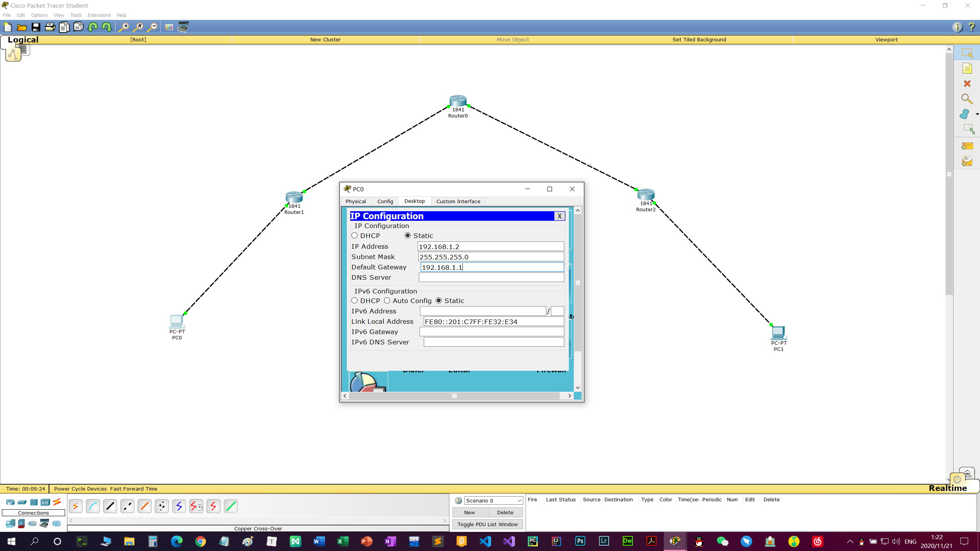
Task: Click Set Tiled Background
Action: coord(699,39)
